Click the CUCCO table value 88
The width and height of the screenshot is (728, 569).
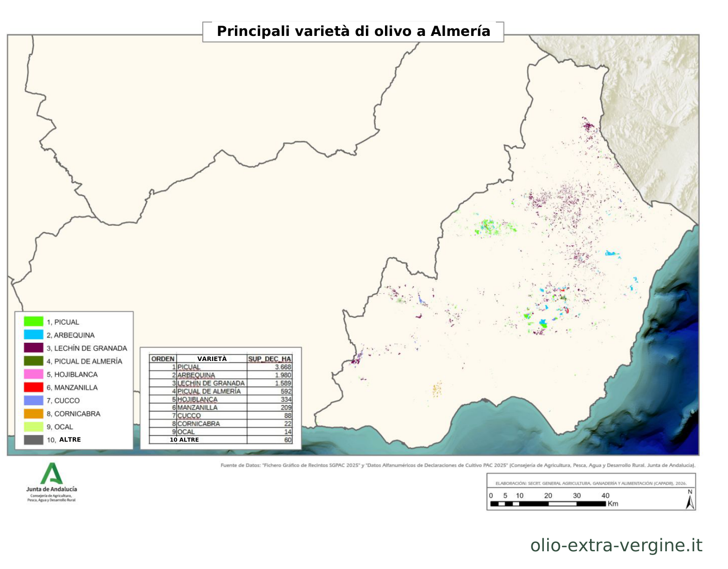tap(288, 416)
